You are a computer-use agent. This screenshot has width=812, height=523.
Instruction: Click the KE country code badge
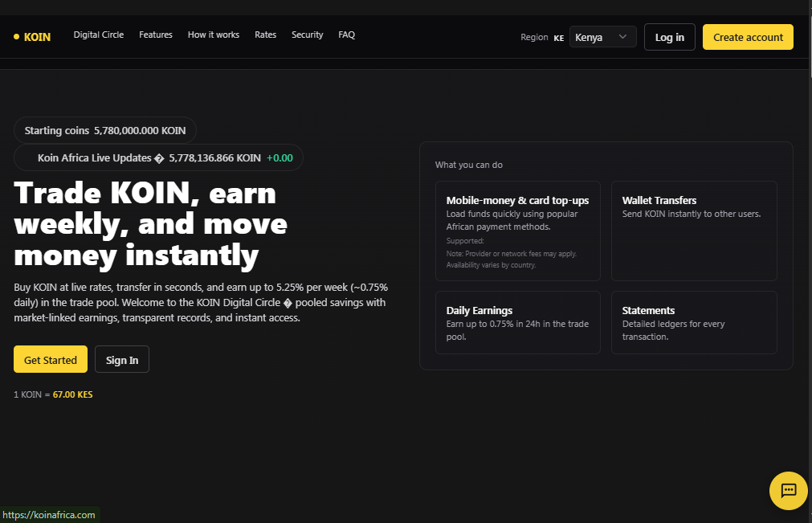coord(559,38)
